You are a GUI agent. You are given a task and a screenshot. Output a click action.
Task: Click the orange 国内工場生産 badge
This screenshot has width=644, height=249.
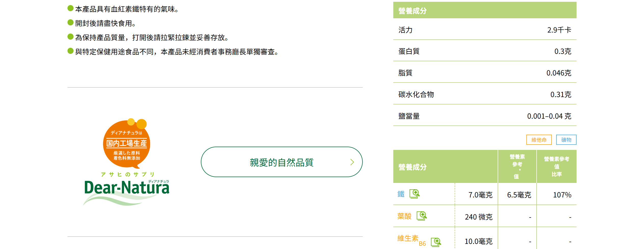[127, 144]
